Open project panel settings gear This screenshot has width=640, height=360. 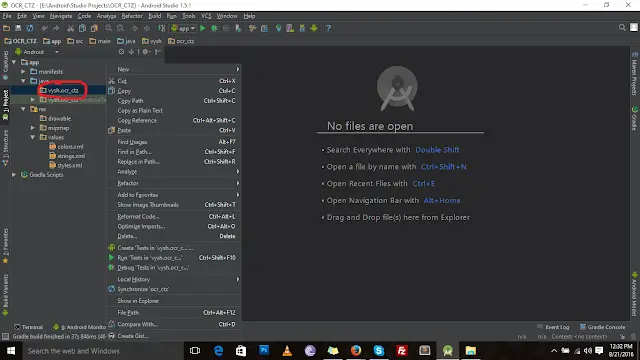(145, 52)
